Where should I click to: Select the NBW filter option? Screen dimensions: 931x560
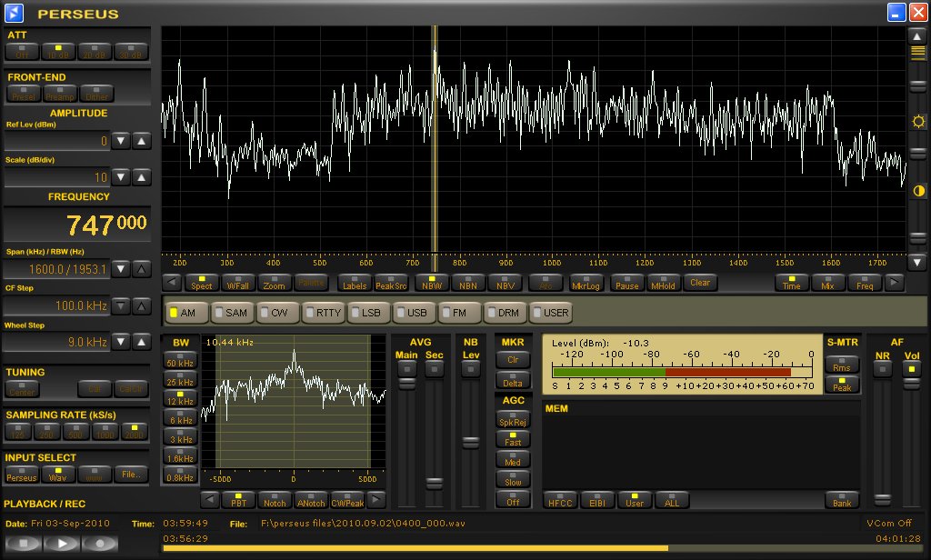(432, 283)
